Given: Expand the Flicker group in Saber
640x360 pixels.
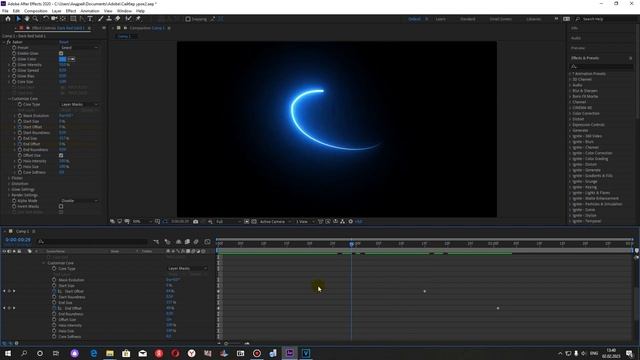Looking at the screenshot, I should (9, 178).
